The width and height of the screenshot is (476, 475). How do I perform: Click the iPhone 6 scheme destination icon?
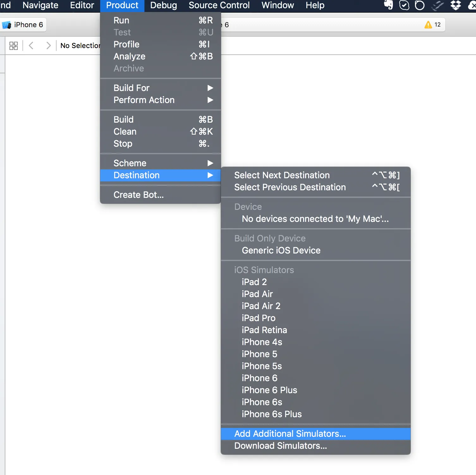(x=7, y=25)
